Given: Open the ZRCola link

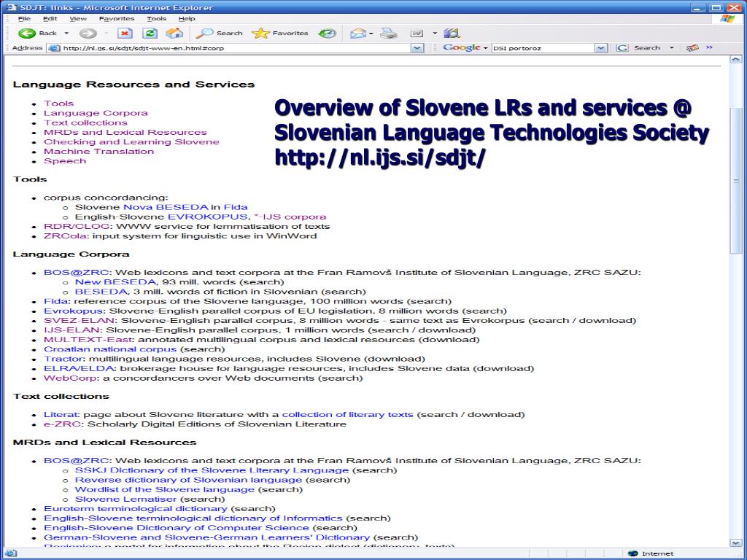Looking at the screenshot, I should click(x=65, y=236).
